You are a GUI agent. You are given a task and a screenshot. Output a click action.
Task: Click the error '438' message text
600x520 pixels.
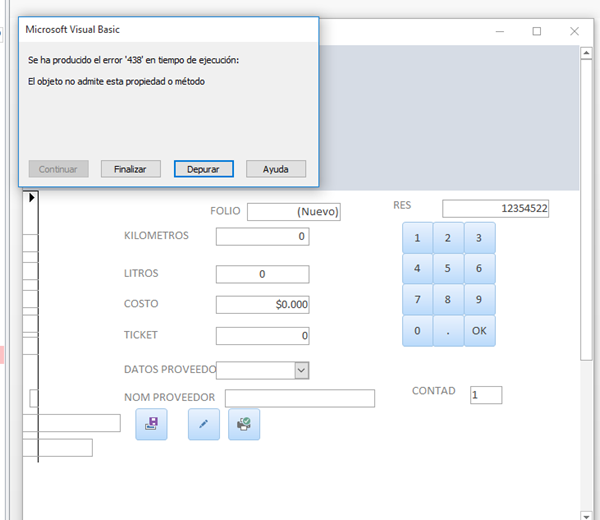point(133,60)
